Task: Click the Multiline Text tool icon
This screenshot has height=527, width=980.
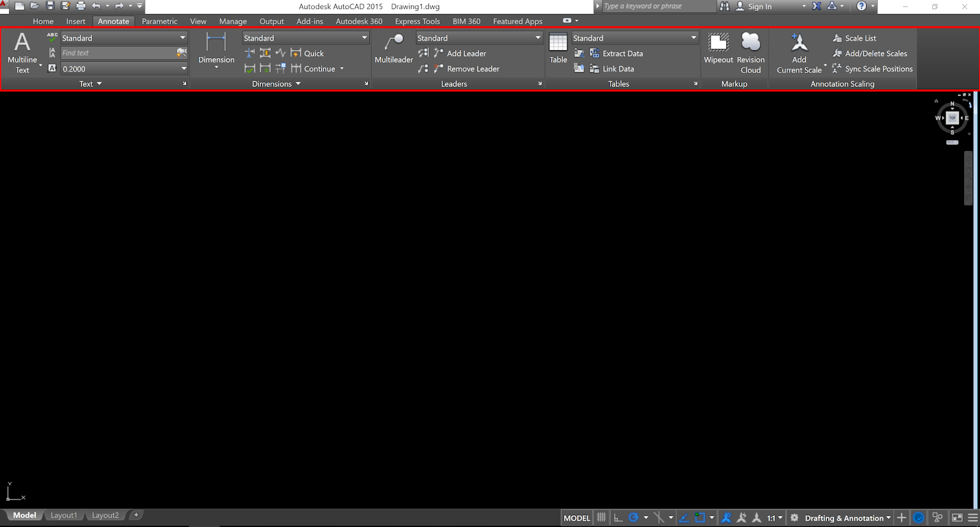Action: click(22, 42)
